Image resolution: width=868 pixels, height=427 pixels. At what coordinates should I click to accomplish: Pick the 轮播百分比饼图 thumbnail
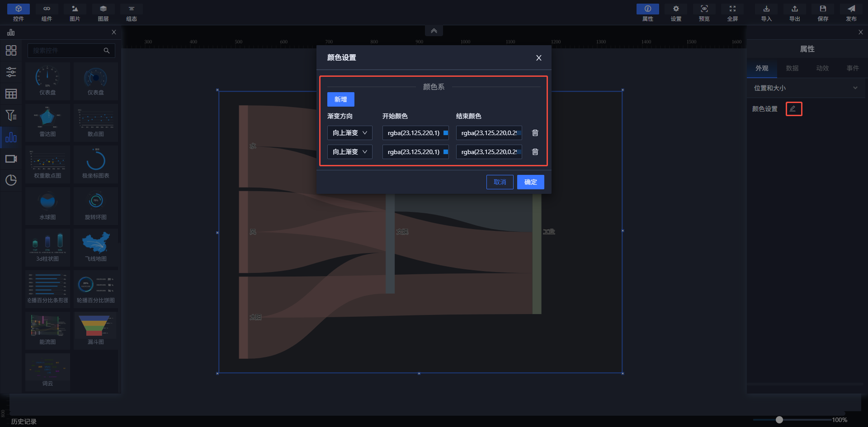click(x=96, y=289)
